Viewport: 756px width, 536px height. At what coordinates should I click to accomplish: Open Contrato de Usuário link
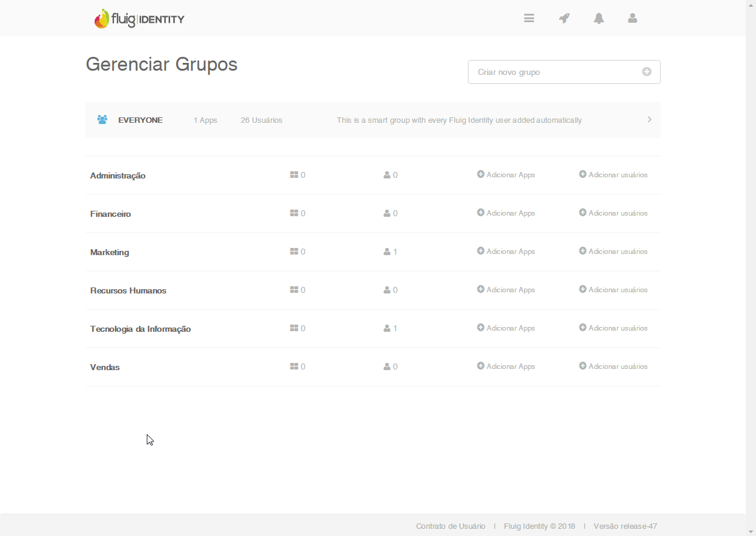(x=450, y=526)
